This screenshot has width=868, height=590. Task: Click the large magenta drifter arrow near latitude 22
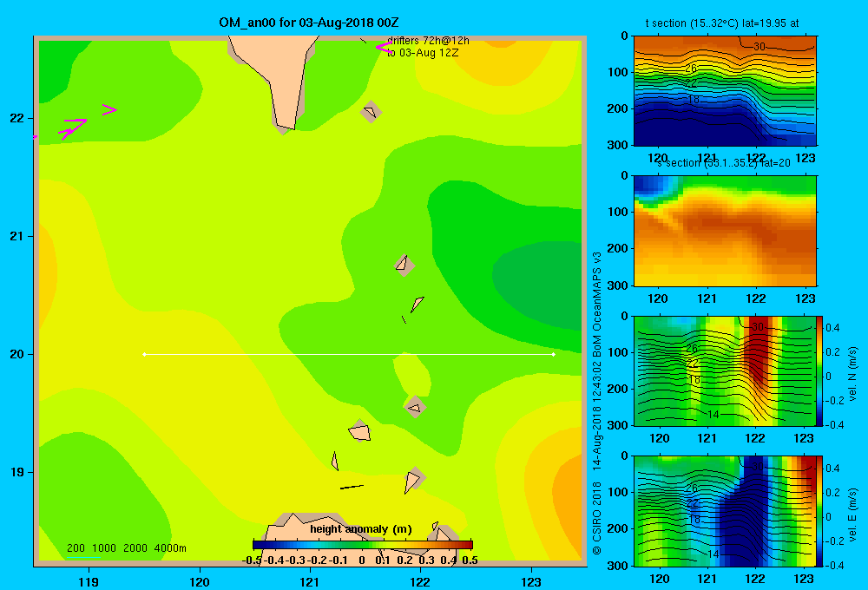click(73, 128)
